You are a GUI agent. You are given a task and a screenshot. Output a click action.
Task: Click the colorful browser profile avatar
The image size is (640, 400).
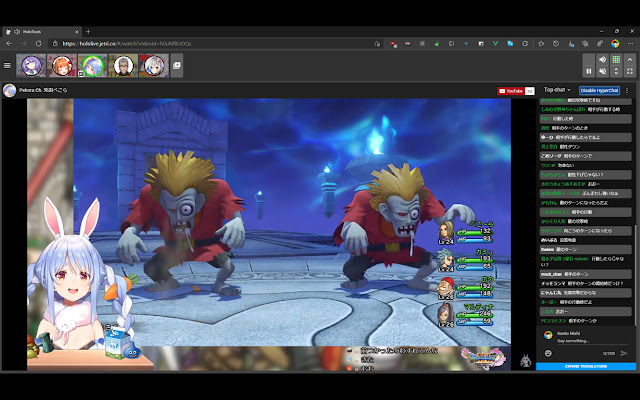coord(615,43)
